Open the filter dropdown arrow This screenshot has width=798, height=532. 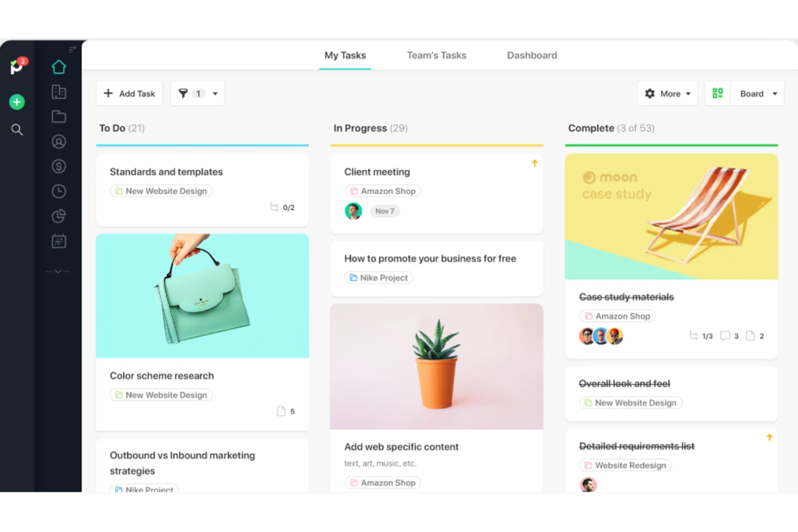[x=215, y=94]
